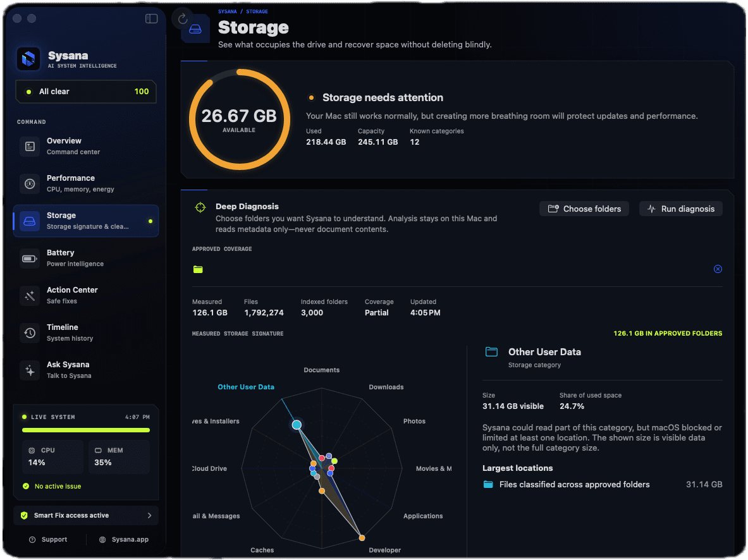Viewport: 748px width, 560px height.
Task: Click the Storage needs attention heading
Action: click(x=383, y=98)
